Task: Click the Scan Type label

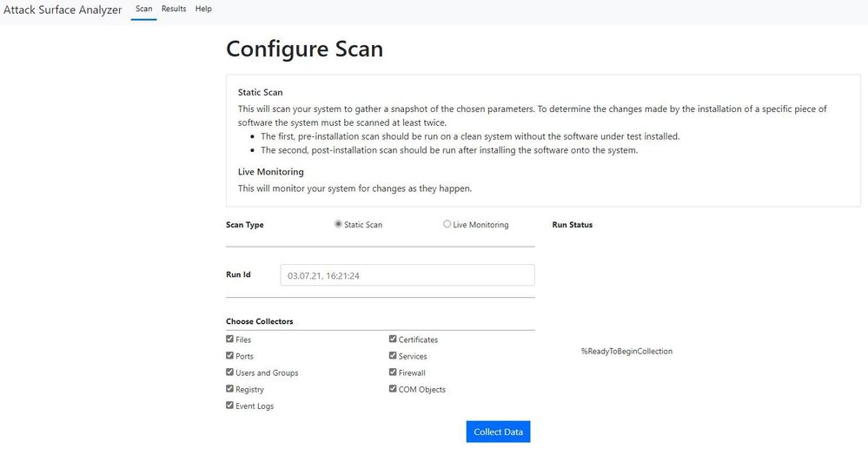Action: pos(245,225)
